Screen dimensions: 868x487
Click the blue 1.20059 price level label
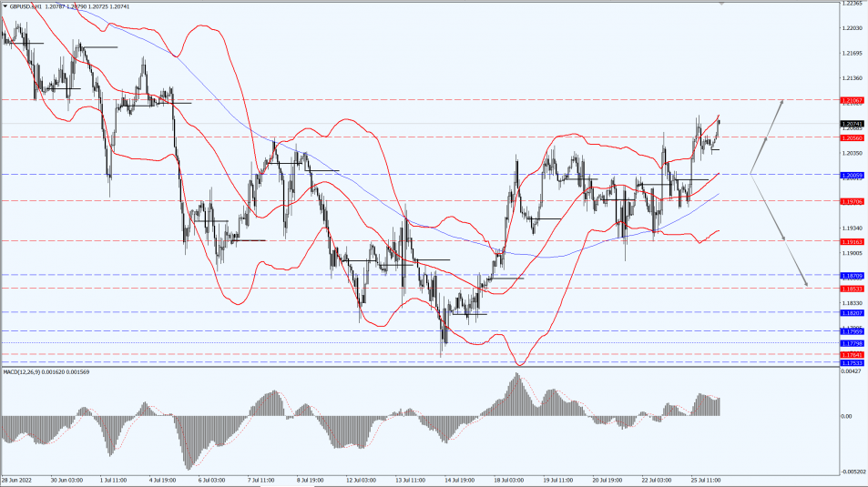[x=850, y=174]
